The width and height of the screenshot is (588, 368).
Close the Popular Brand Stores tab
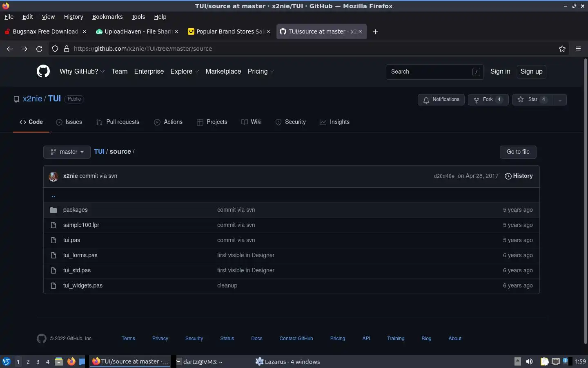click(x=268, y=31)
